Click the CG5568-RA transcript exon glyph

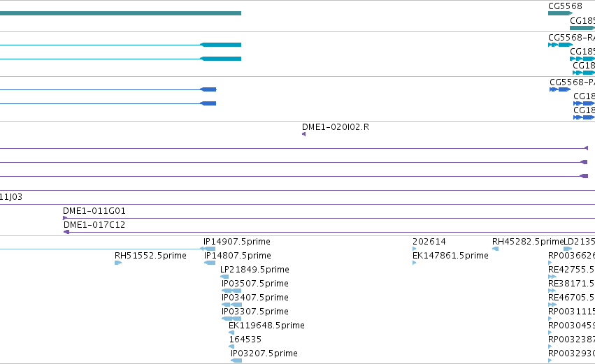click(560, 45)
